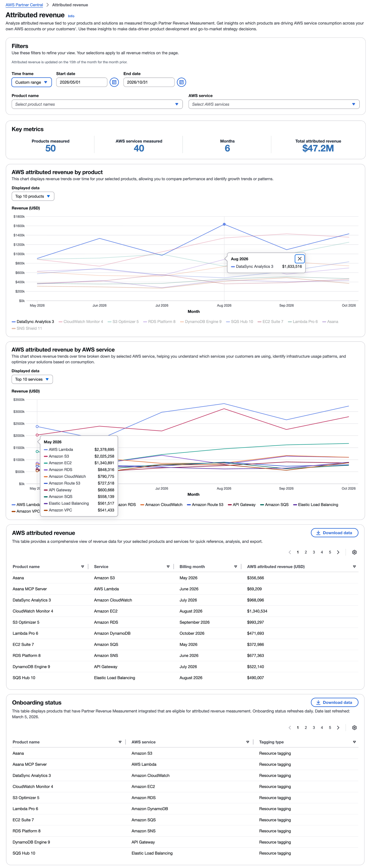Select the $1,340,534 revenue cell

tap(257, 611)
